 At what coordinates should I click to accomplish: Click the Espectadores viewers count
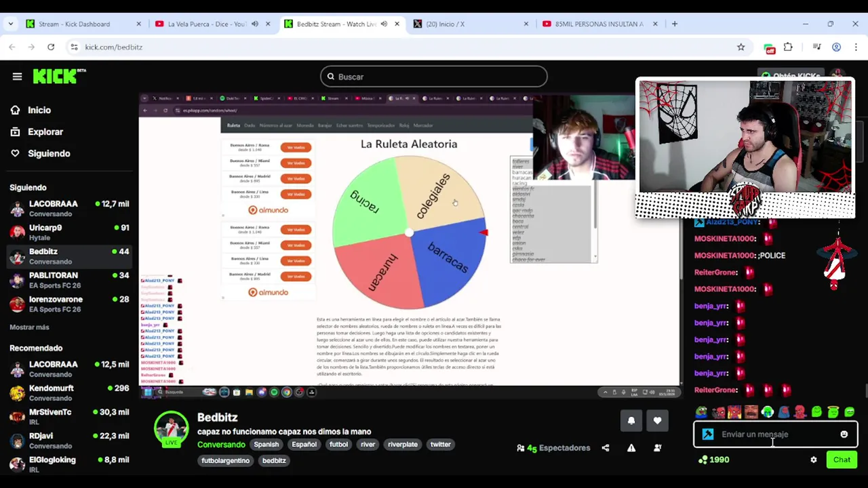point(553,448)
